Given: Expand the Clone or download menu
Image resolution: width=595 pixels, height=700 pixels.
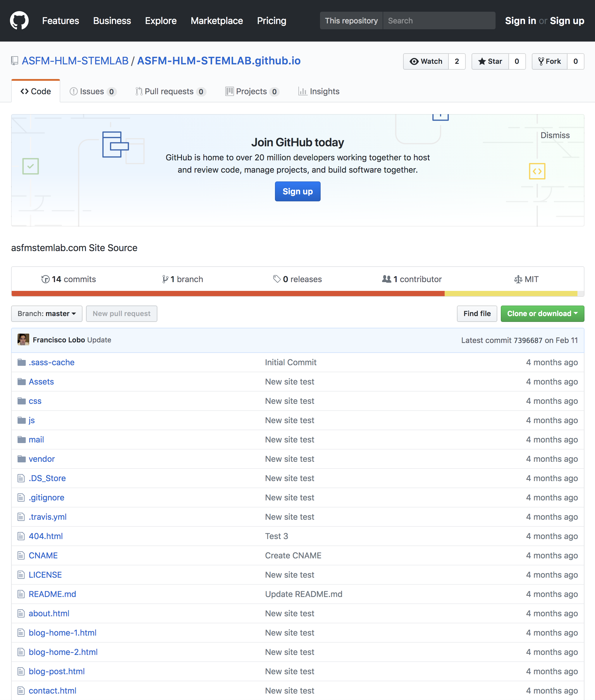Looking at the screenshot, I should 542,314.
